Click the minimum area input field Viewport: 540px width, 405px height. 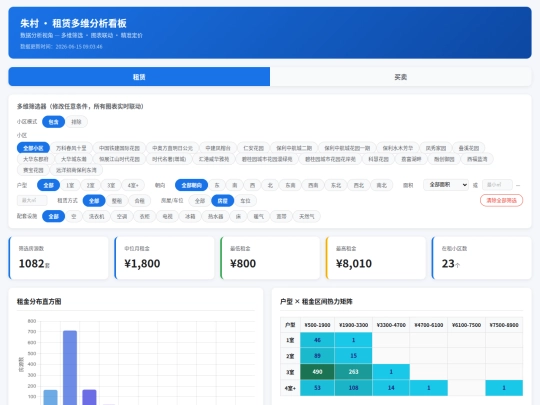click(497, 185)
